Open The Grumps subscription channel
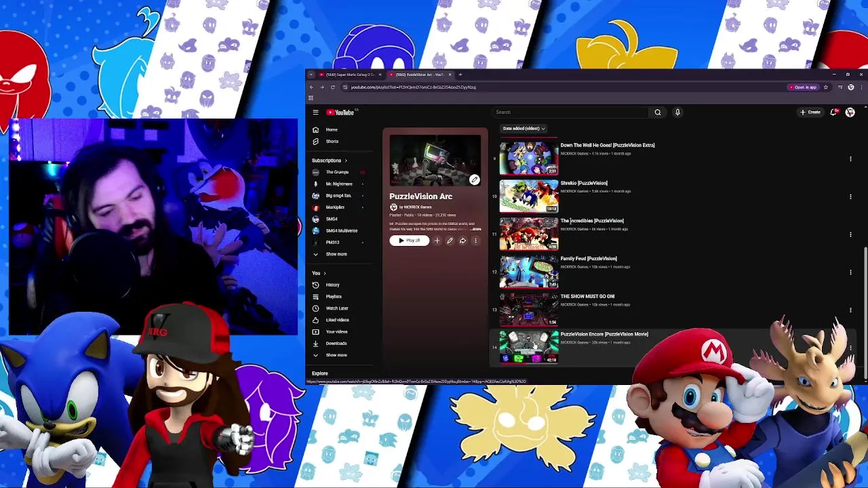Image resolution: width=868 pixels, height=488 pixels. [338, 172]
